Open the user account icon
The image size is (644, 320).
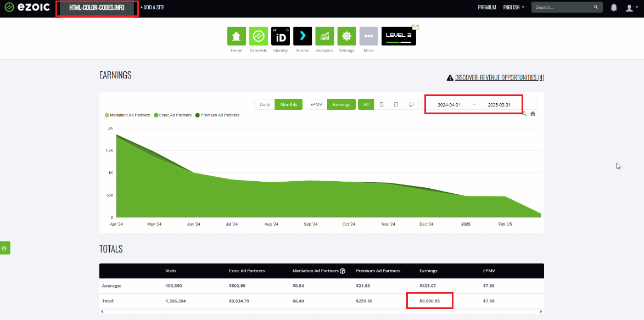pyautogui.click(x=629, y=7)
